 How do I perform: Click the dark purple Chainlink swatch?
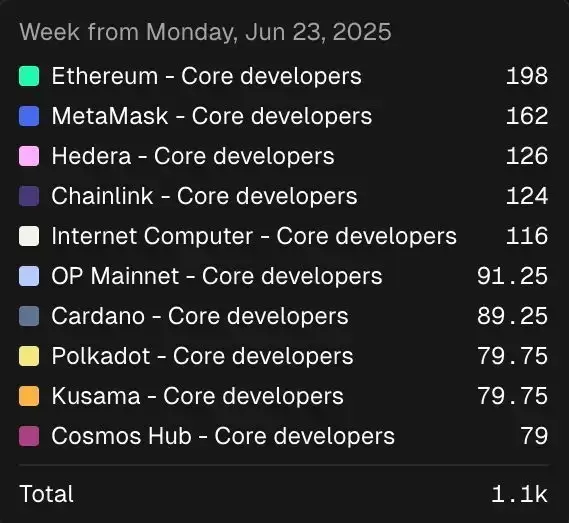click(x=29, y=196)
